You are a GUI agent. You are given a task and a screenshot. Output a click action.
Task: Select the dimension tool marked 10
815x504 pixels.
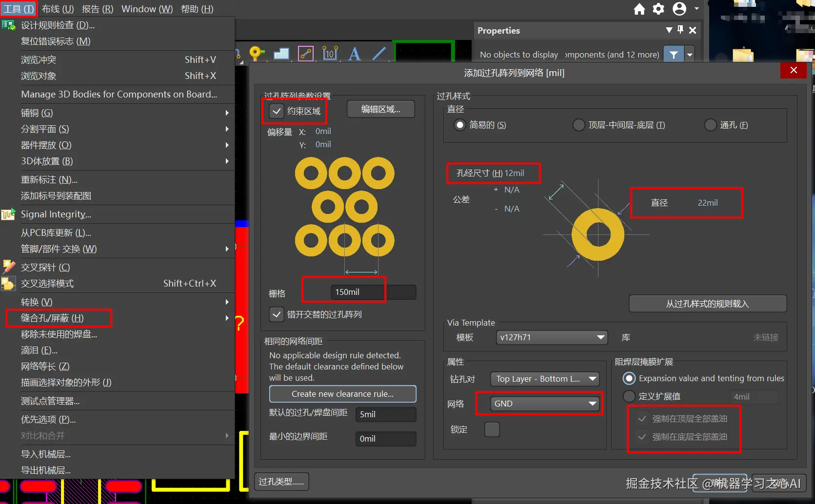330,53
